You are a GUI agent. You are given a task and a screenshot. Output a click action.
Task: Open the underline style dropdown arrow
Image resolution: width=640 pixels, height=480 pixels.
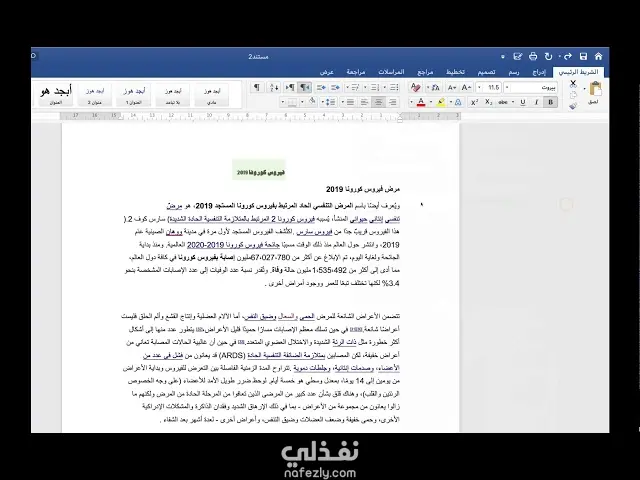tap(513, 102)
